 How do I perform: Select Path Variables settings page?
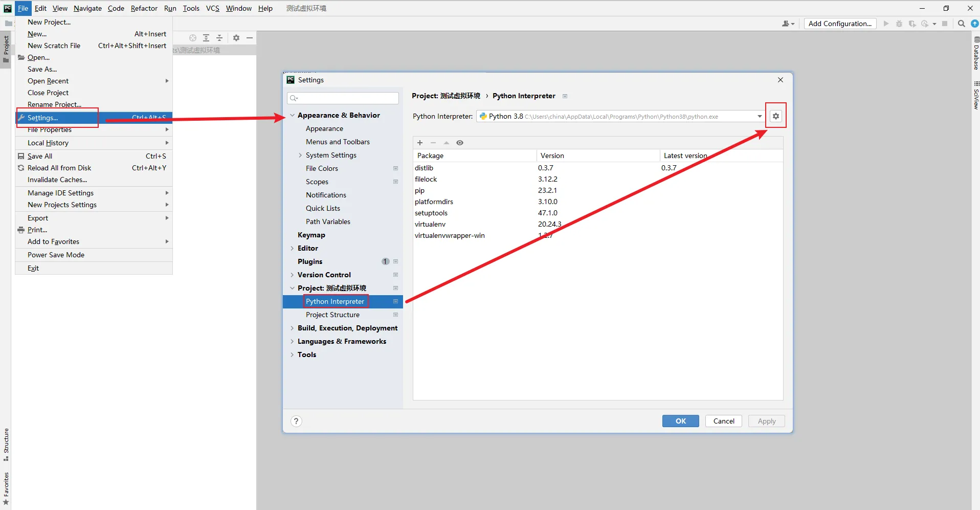click(328, 221)
